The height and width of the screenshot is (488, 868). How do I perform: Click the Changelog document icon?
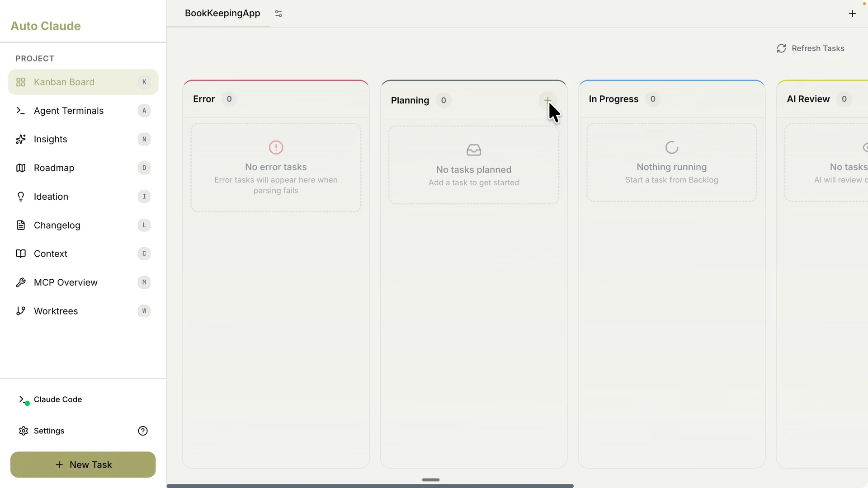[21, 225]
